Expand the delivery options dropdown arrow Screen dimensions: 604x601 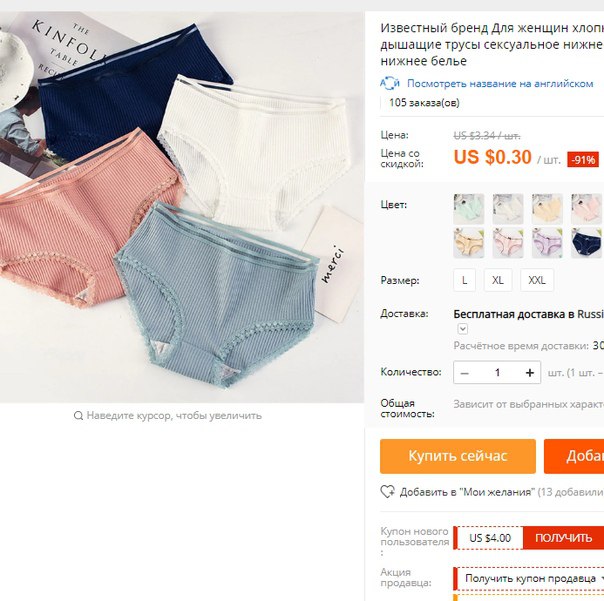pyautogui.click(x=463, y=329)
